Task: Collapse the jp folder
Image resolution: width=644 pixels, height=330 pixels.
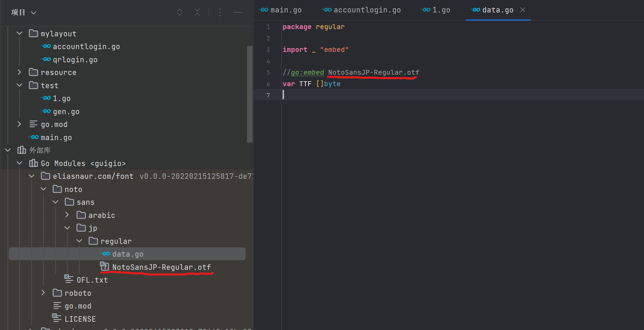Action: point(67,228)
